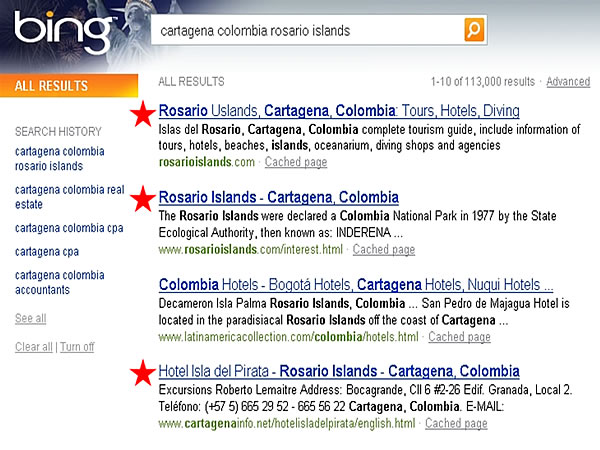Click Clear all to erase search history
600x450 pixels.
point(34,347)
